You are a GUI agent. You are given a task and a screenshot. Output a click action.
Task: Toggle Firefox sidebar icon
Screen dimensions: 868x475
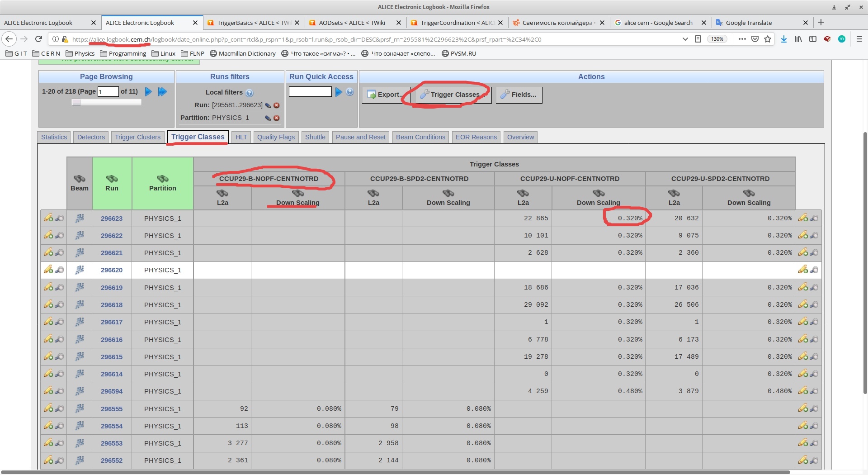coord(813,39)
